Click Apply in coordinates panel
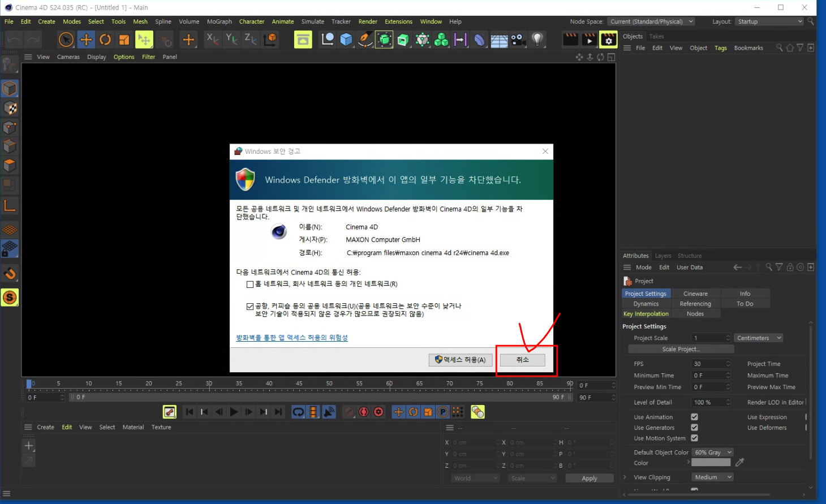 [590, 479]
